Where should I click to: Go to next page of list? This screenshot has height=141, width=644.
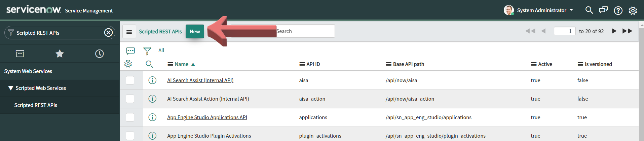click(x=614, y=31)
